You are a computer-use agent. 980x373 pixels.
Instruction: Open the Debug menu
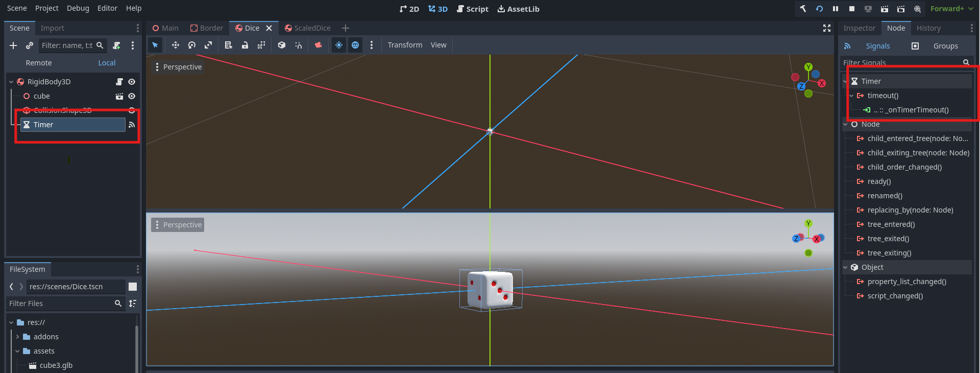[x=78, y=8]
